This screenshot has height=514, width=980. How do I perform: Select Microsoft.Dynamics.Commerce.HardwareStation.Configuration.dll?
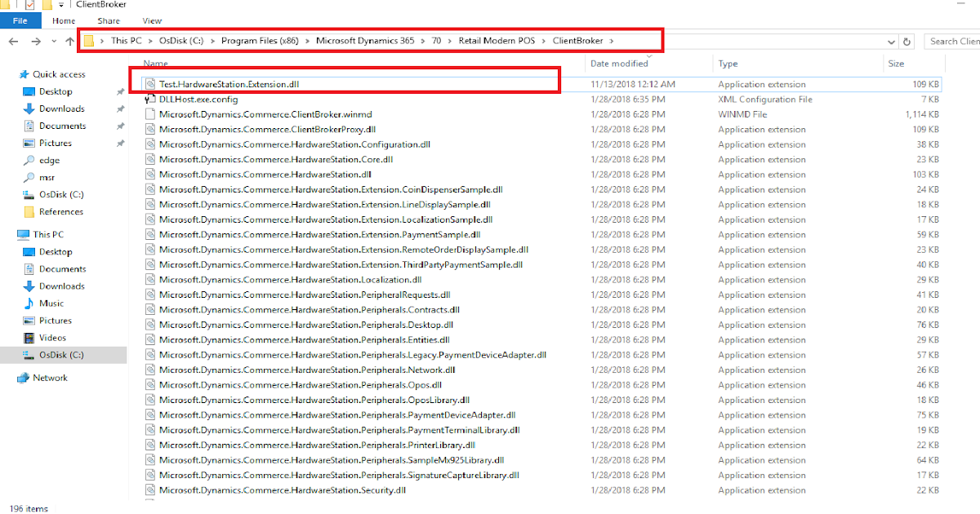point(295,144)
